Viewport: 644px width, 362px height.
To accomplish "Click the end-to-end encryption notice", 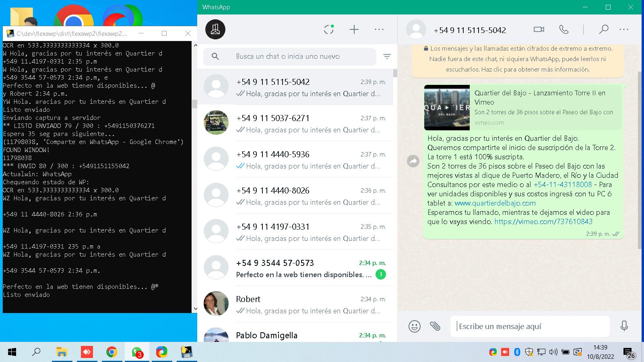I will [518, 59].
